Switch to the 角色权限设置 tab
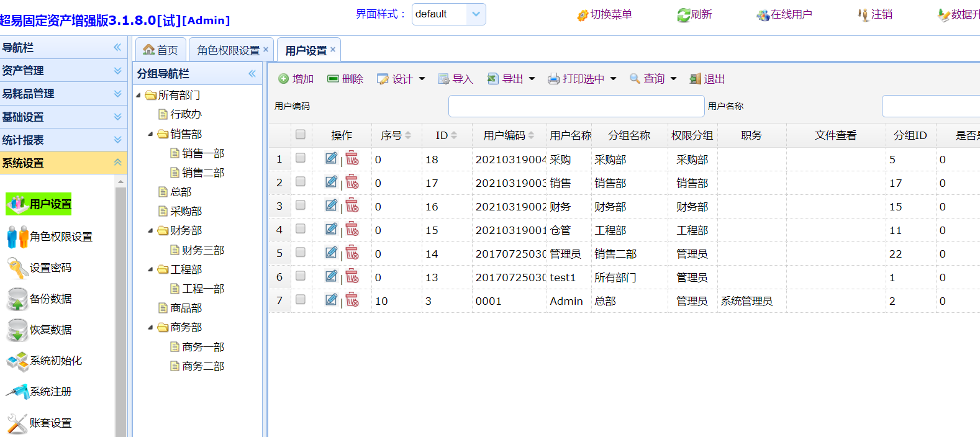The width and height of the screenshot is (980, 437). (x=228, y=50)
